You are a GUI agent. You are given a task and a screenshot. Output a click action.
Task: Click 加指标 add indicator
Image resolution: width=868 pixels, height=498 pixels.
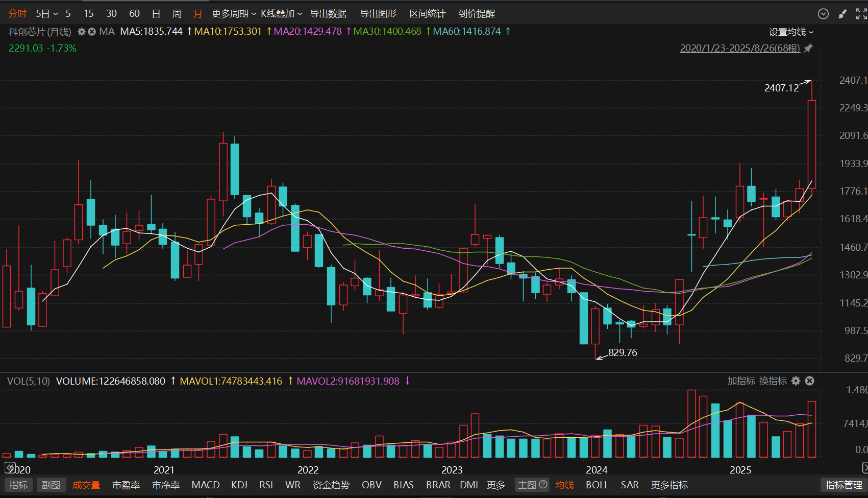point(741,381)
